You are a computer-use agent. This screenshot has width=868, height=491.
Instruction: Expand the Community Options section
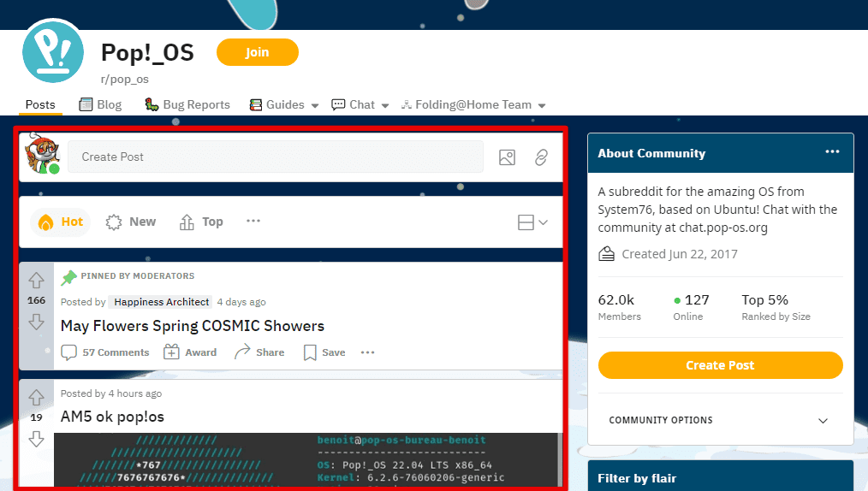pyautogui.click(x=720, y=420)
